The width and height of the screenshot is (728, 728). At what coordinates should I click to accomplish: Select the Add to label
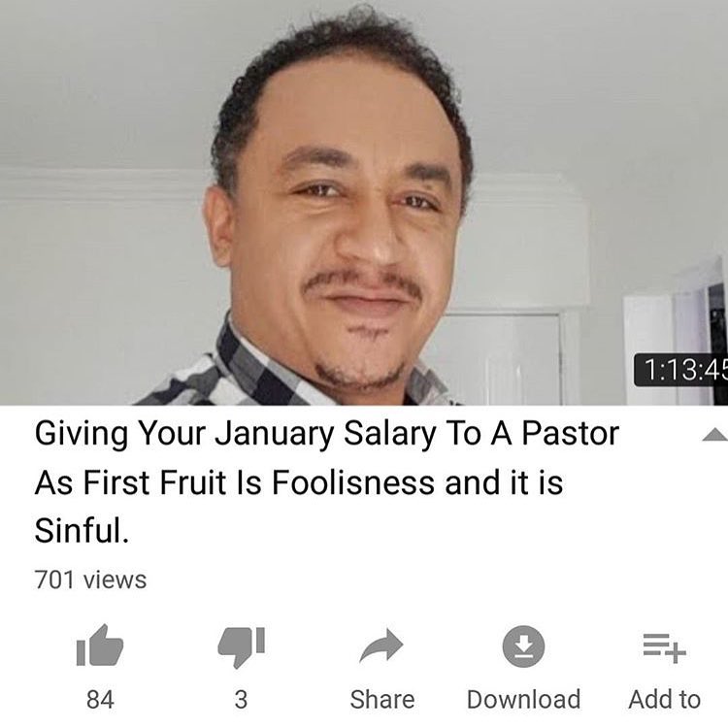pos(664,699)
